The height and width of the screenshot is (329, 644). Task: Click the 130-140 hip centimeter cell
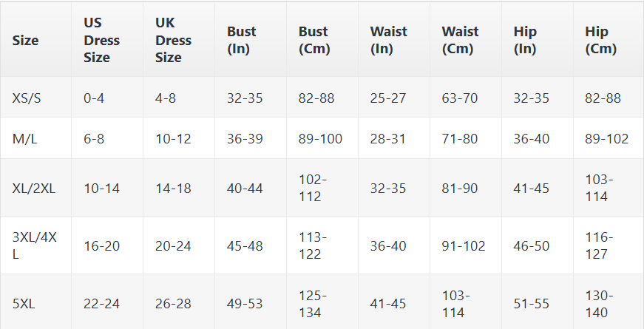(x=599, y=303)
